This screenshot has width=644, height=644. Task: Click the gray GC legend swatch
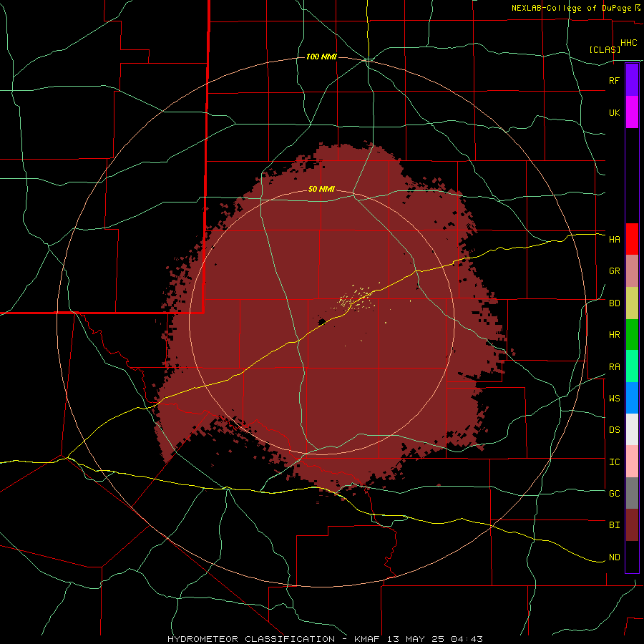click(632, 493)
